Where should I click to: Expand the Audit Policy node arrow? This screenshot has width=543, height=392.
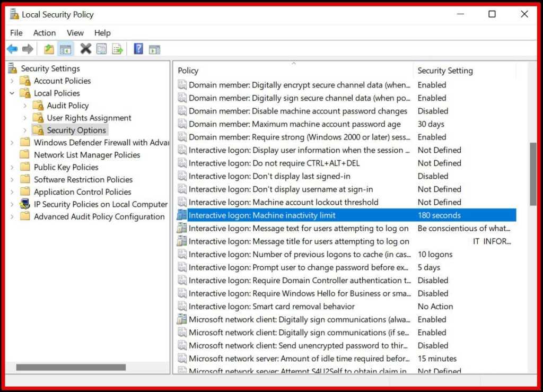coord(25,106)
